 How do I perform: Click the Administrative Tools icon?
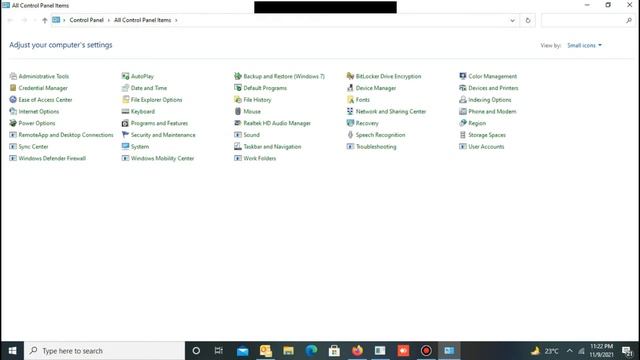13,76
